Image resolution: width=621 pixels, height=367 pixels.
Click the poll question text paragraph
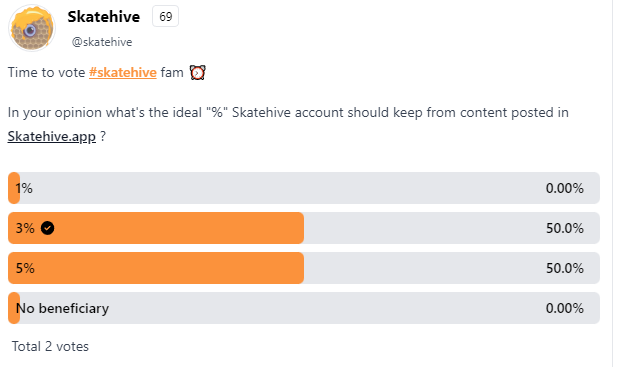click(x=288, y=124)
